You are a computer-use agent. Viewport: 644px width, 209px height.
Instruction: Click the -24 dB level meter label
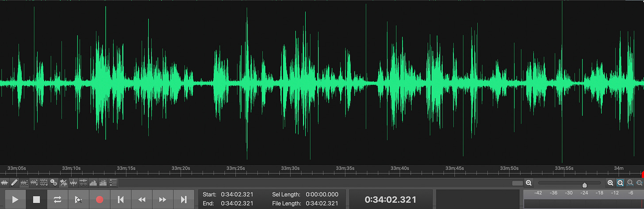(584, 193)
